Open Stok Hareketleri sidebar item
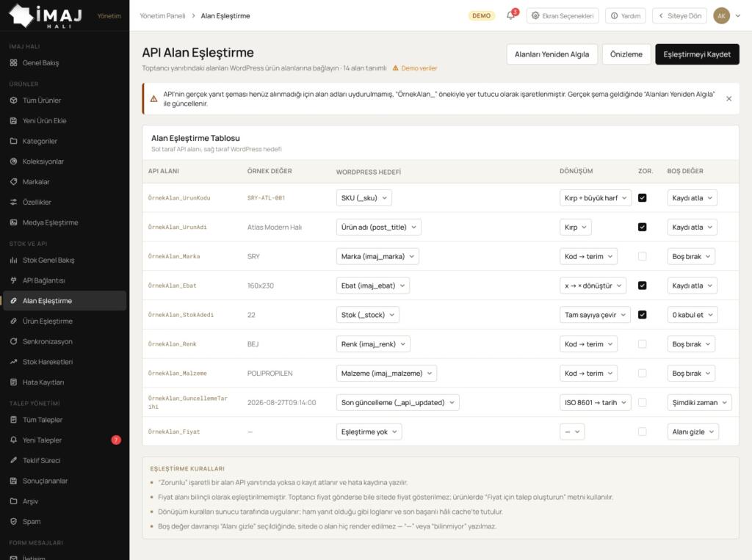752x560 pixels. [65, 362]
